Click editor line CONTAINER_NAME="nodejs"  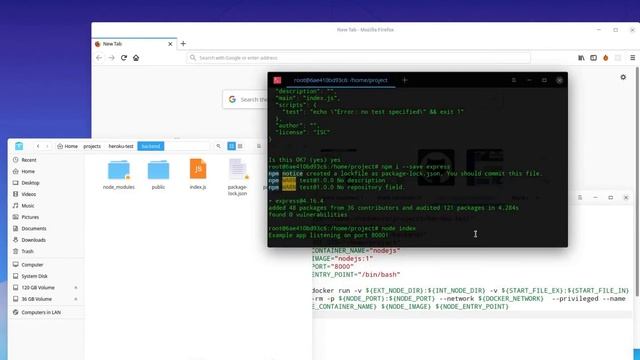coord(356,251)
